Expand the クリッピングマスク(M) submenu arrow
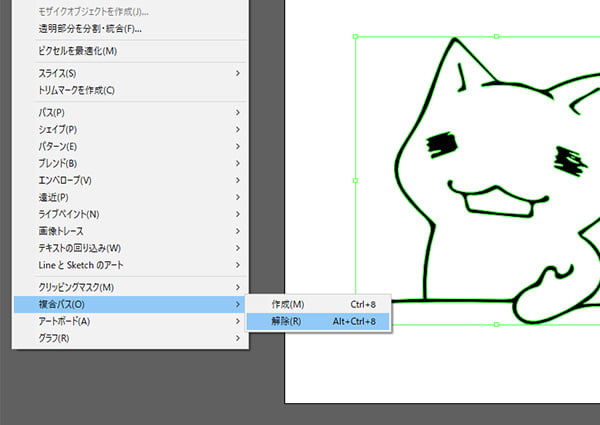The image size is (600, 425). [238, 287]
